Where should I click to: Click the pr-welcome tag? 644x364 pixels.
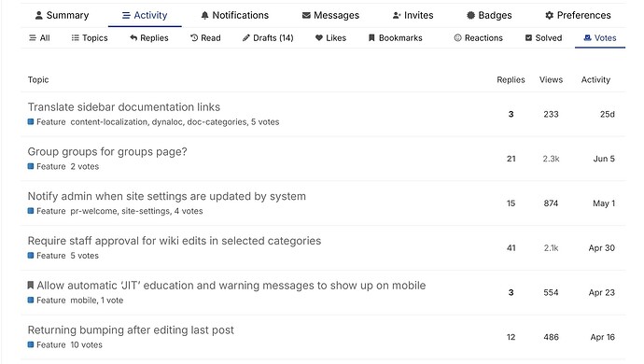(x=93, y=211)
